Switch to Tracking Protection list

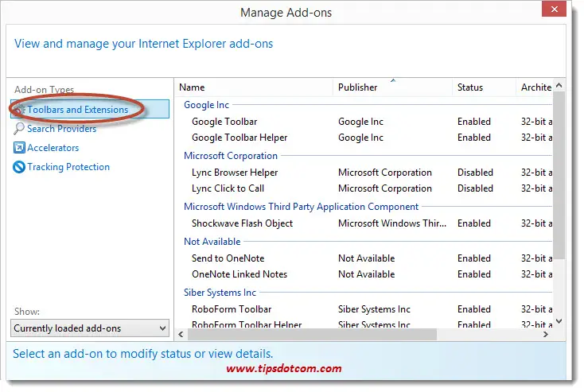click(68, 167)
